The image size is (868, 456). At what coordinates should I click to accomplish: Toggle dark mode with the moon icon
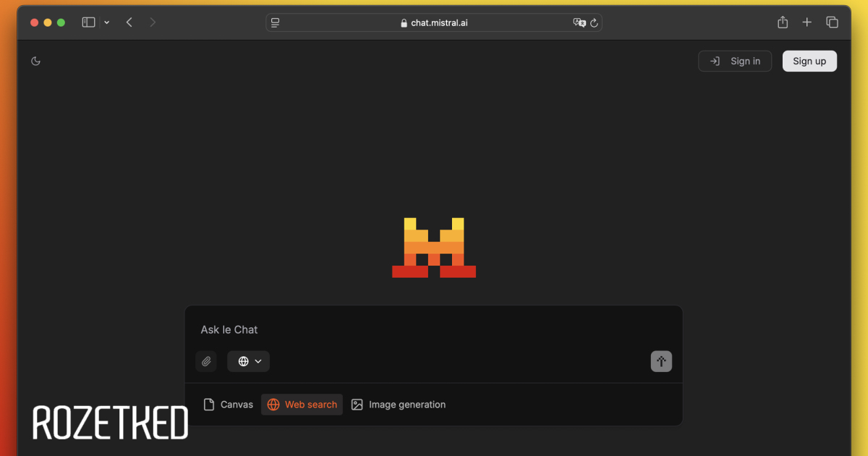click(35, 62)
